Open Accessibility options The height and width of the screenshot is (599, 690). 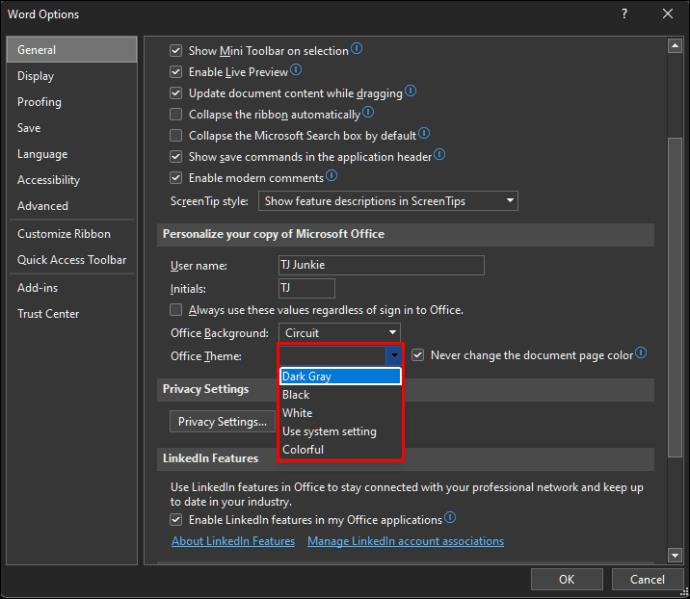click(72, 180)
